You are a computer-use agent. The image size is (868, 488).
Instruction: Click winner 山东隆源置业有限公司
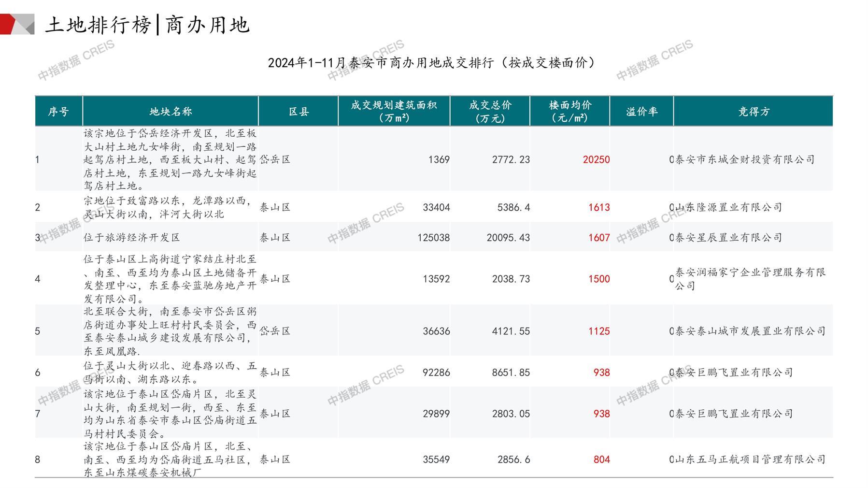click(728, 207)
